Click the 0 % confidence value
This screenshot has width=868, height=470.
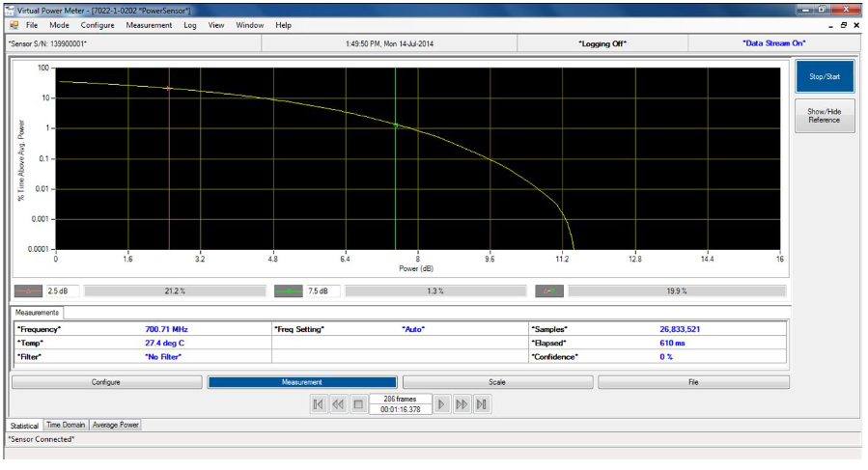point(666,356)
